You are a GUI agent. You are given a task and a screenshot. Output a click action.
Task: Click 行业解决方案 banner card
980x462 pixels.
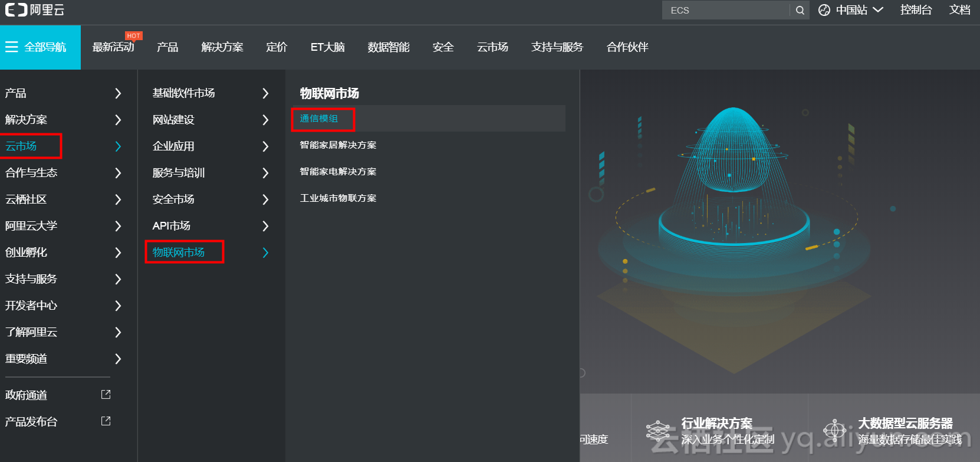(x=719, y=428)
